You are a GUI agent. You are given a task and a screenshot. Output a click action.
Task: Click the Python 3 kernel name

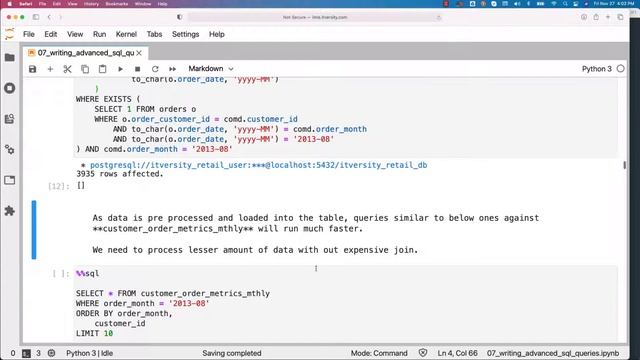596,69
